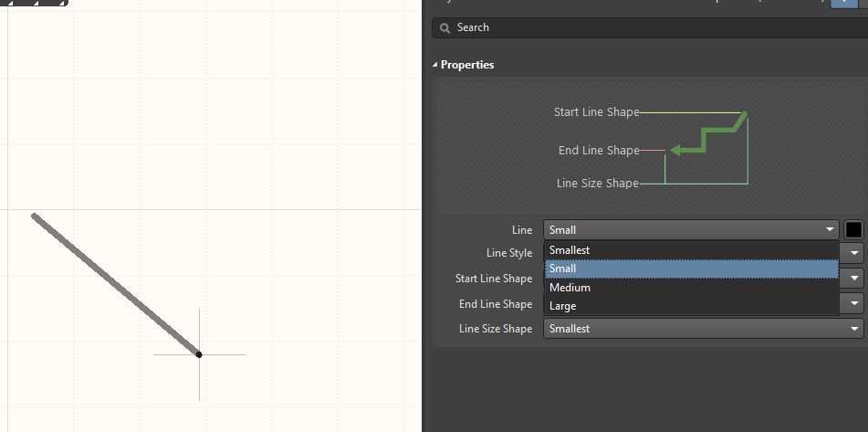Open the Start Line Shape dropdown arrow
Screen dimensions: 868x432
point(854,279)
